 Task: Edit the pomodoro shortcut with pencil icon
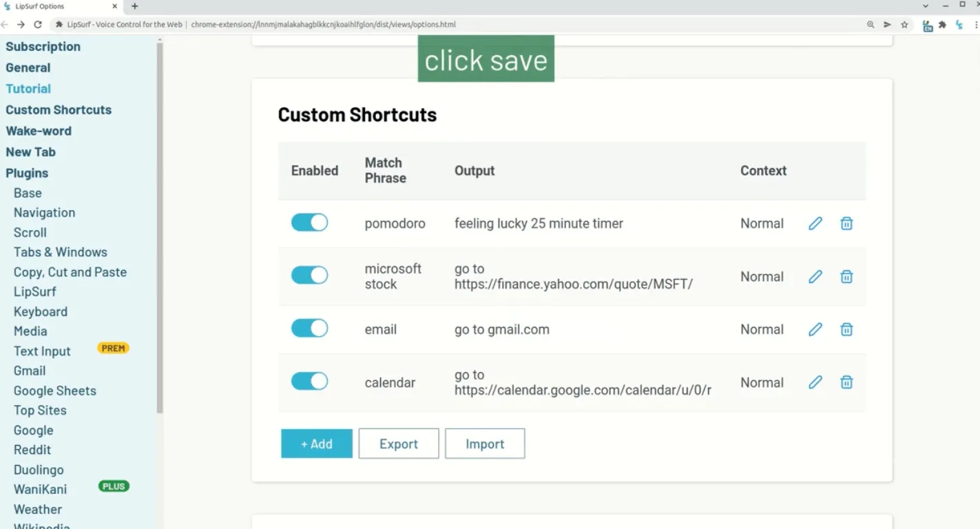[x=815, y=223]
